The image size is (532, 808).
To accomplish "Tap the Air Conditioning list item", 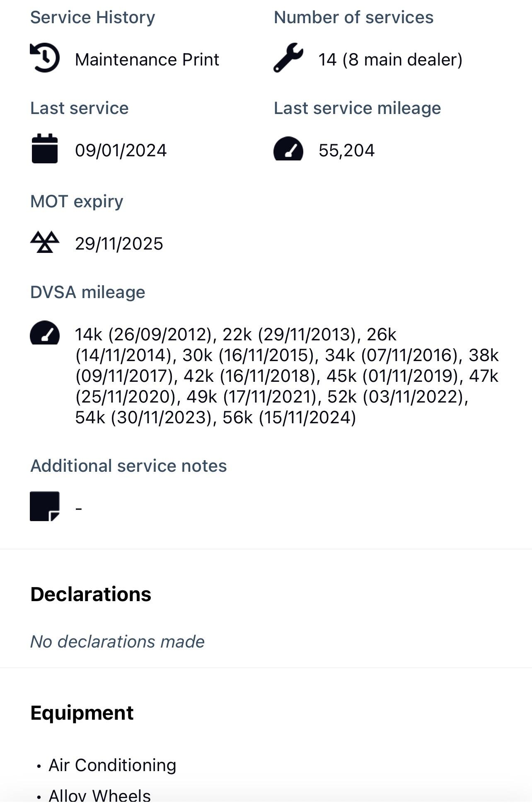I will [112, 765].
